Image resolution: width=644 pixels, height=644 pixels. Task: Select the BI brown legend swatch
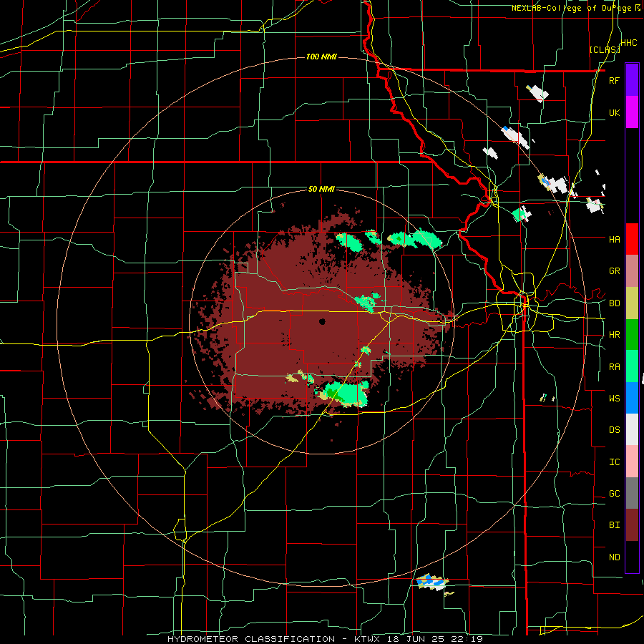click(x=632, y=525)
